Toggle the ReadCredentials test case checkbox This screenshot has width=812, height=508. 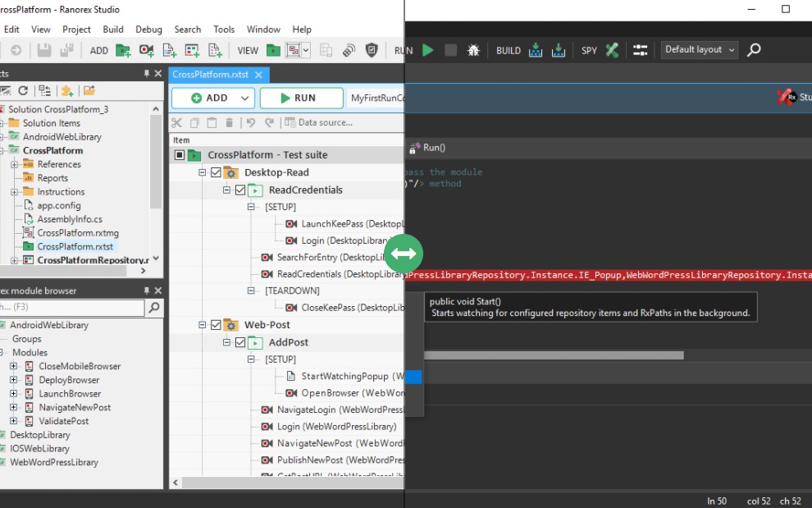click(x=240, y=190)
